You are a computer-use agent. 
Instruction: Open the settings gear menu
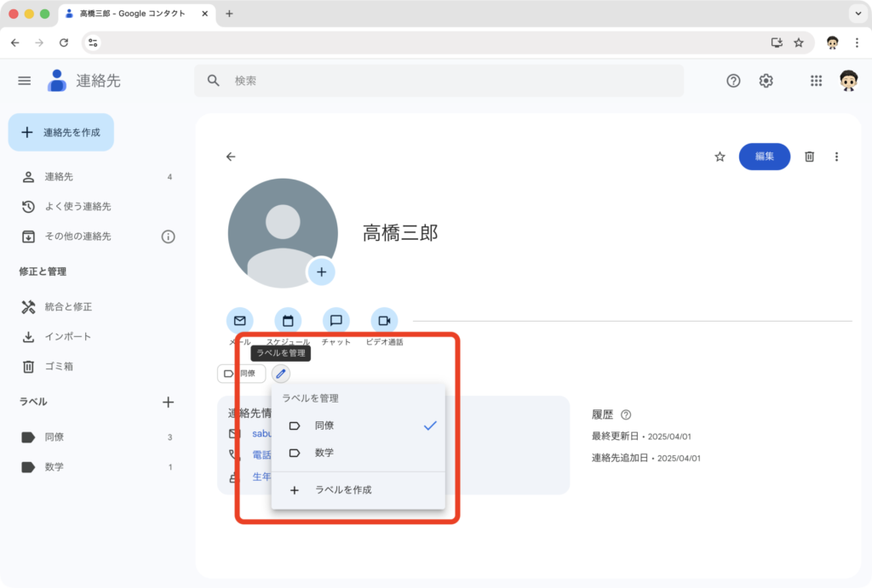pos(766,81)
